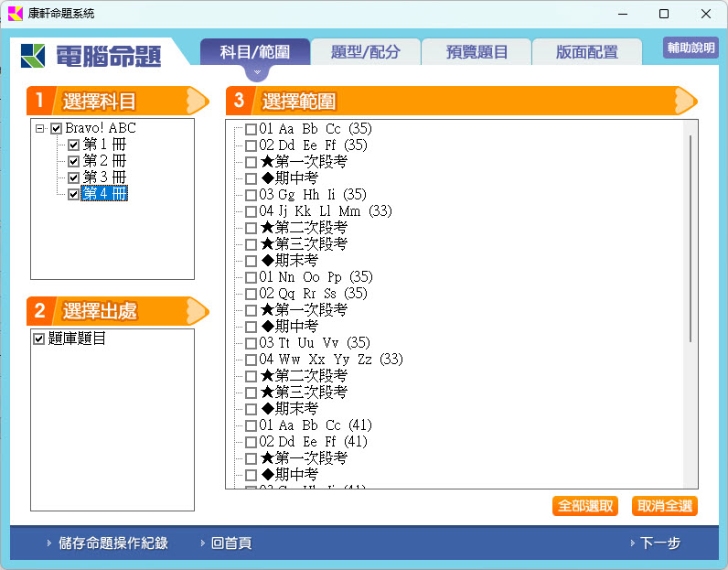This screenshot has height=570, width=728.
Task: Check the 02 Dd Ee Ff (41) checkbox
Action: pyautogui.click(x=251, y=442)
